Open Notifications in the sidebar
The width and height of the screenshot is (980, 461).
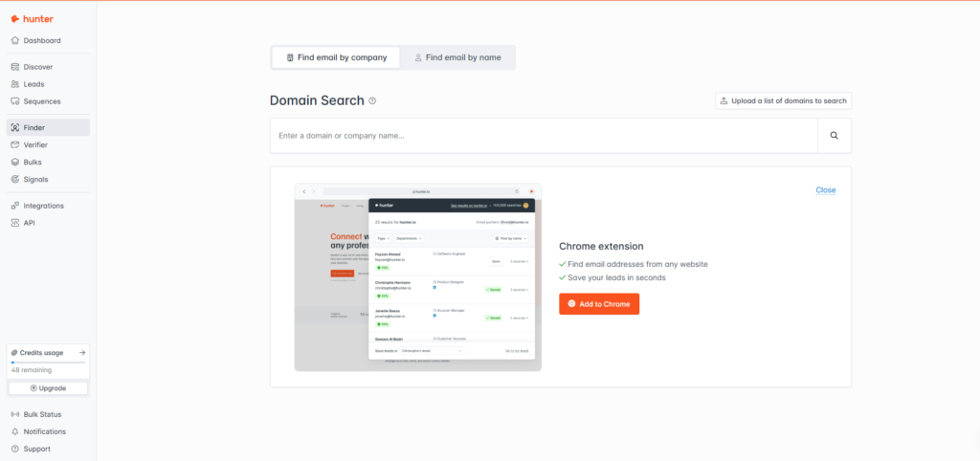tap(48, 431)
